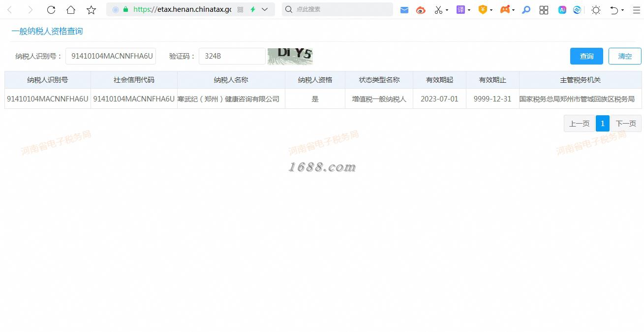Click the 状态类型名称 column header
The image size is (644, 332).
pos(379,80)
